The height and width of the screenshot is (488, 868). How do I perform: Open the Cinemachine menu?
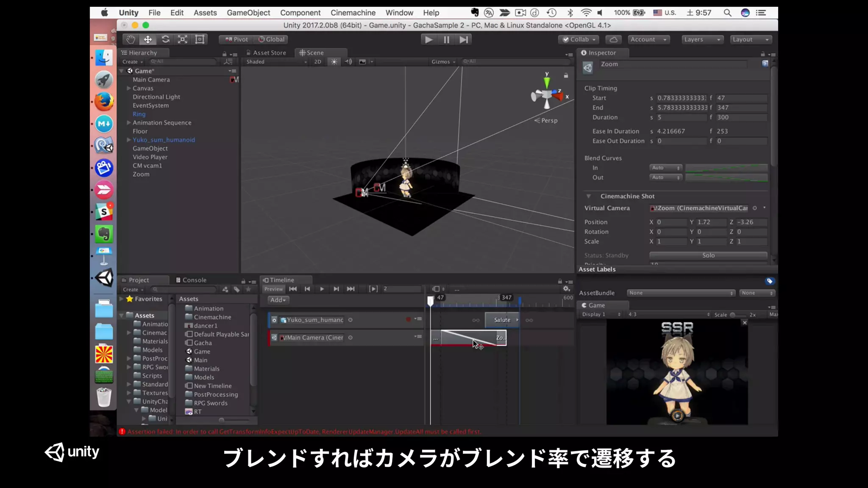(353, 13)
